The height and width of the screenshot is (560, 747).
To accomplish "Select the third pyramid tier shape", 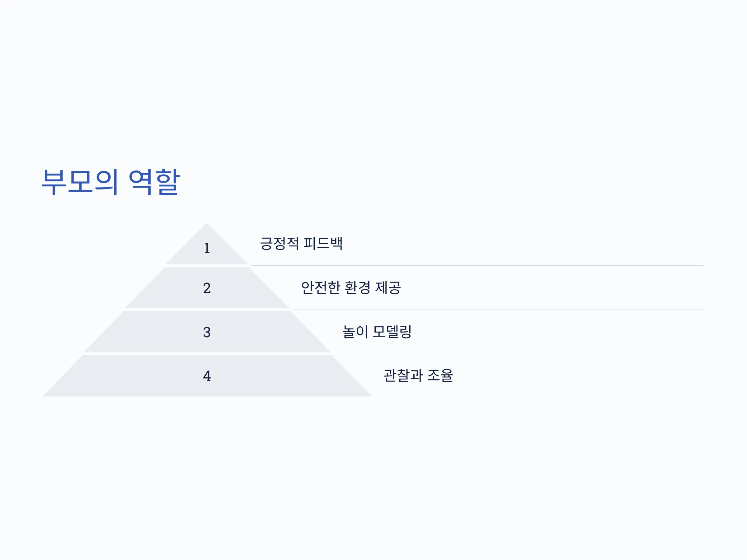I will click(207, 332).
